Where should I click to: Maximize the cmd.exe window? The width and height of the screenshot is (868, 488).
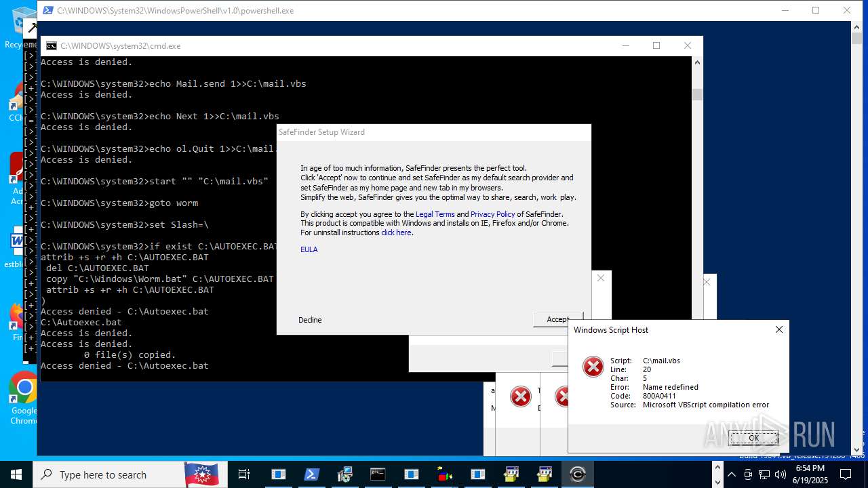coord(656,45)
